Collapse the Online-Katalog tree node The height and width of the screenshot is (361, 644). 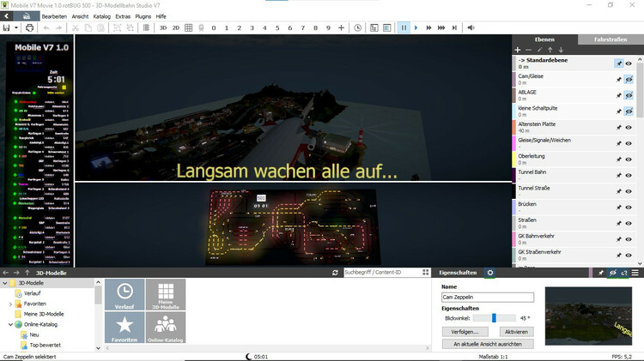[10, 324]
